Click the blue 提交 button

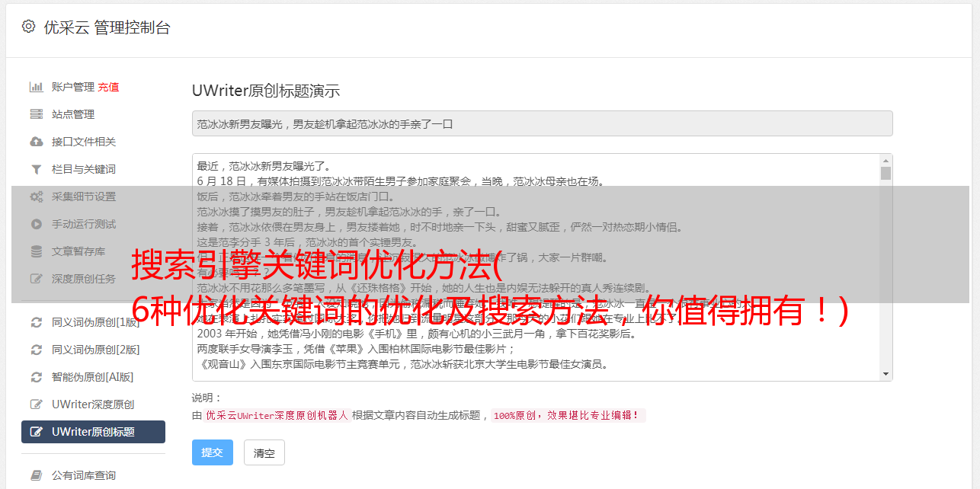pos(213,452)
